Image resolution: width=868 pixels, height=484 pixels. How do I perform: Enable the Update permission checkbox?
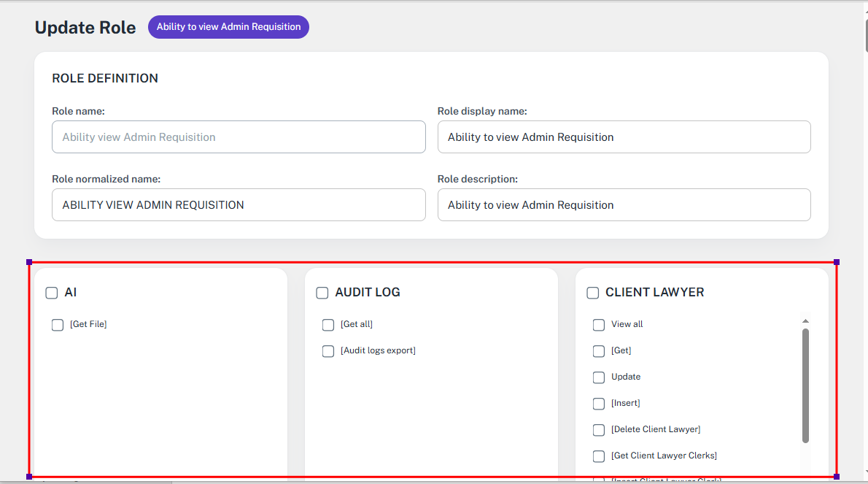tap(599, 377)
